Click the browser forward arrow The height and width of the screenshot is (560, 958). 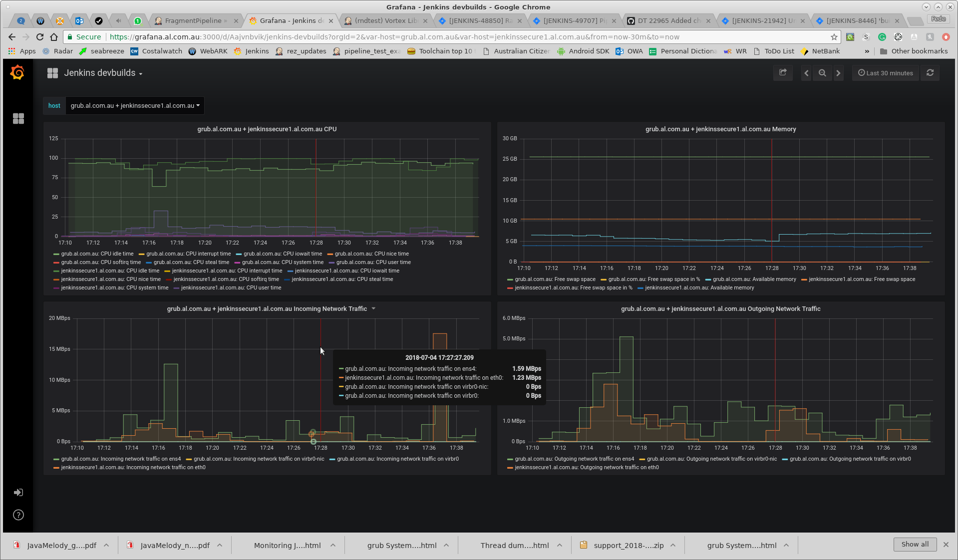click(26, 37)
